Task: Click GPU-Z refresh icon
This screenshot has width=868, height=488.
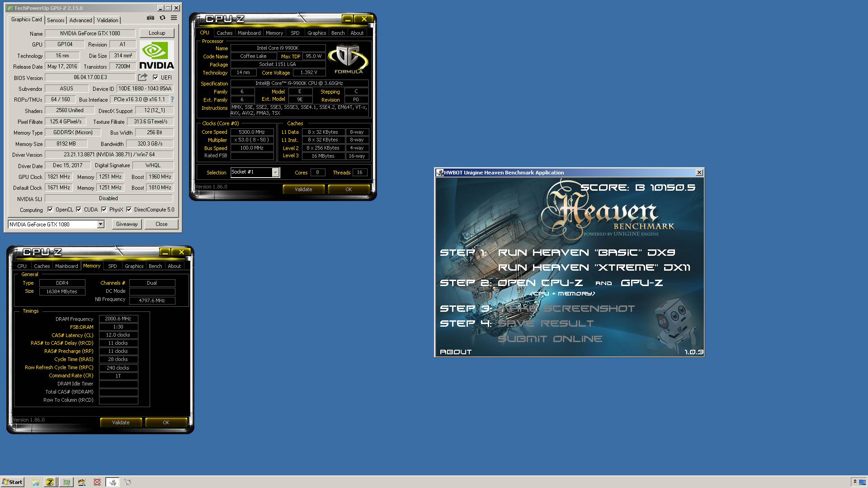Action: pos(162,18)
